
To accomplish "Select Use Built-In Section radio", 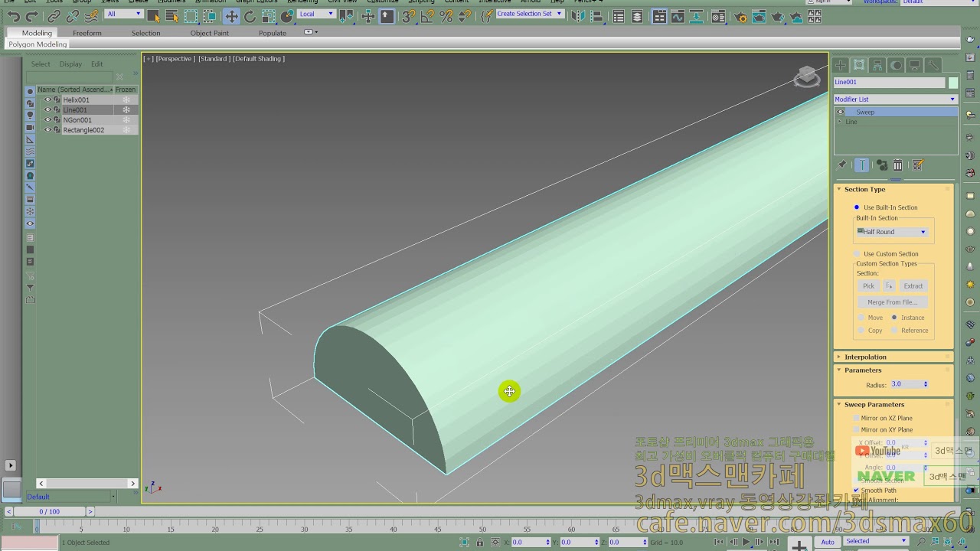I will click(857, 207).
